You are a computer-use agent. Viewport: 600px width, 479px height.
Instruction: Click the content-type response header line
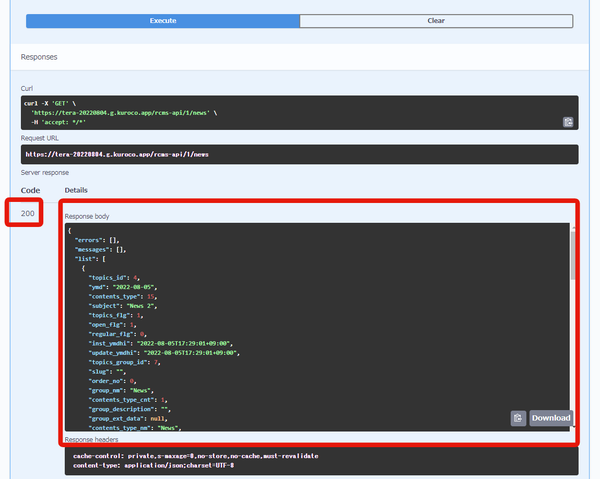point(153,466)
